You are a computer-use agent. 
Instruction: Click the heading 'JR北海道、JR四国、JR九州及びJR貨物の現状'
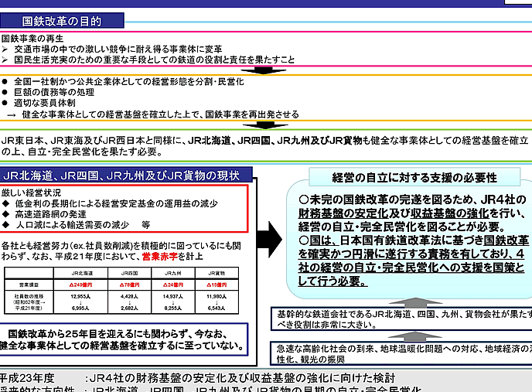[x=121, y=176]
